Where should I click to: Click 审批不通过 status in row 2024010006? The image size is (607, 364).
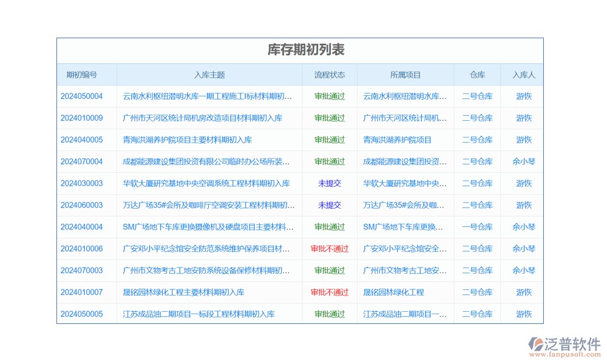tap(330, 249)
